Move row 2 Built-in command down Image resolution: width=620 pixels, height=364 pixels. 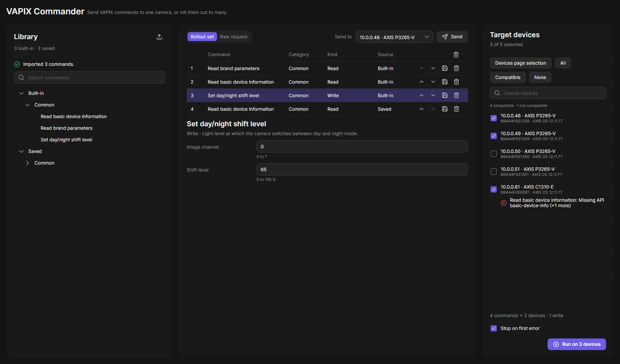433,82
